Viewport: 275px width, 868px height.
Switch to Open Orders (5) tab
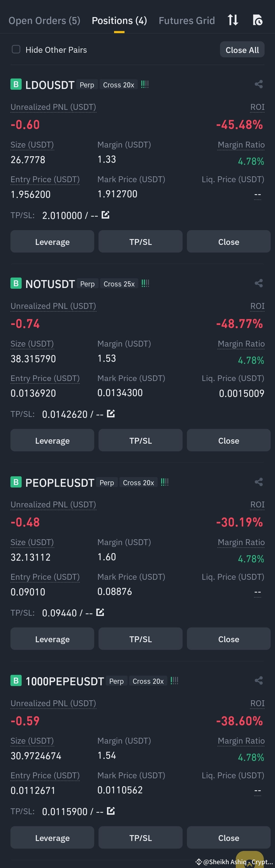click(x=44, y=21)
